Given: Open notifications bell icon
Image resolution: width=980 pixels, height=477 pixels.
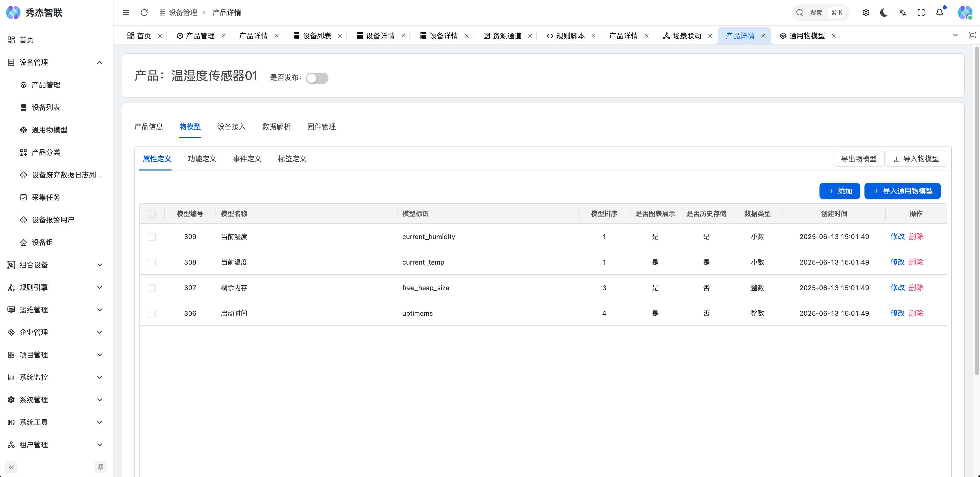Looking at the screenshot, I should tap(939, 13).
